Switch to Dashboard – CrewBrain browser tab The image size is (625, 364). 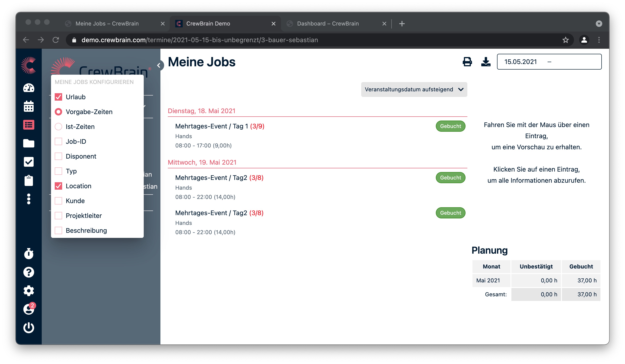[x=328, y=24]
